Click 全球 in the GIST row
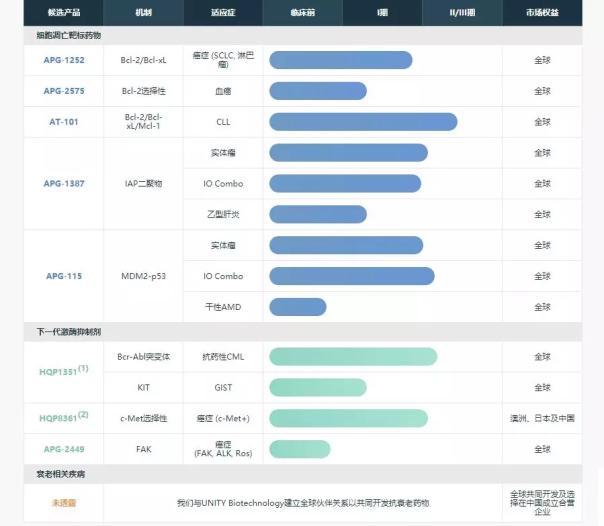 coord(542,387)
